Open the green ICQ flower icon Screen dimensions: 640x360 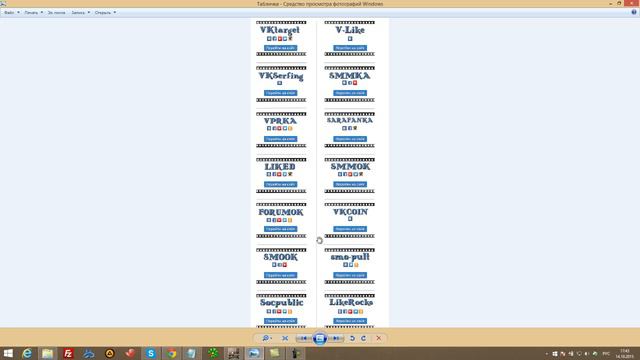point(213,353)
